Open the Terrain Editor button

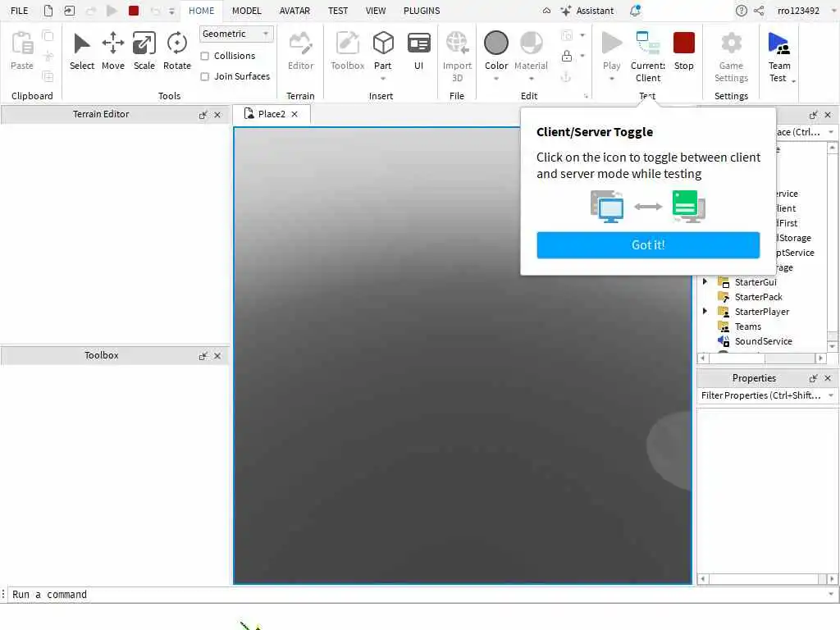tap(300, 52)
